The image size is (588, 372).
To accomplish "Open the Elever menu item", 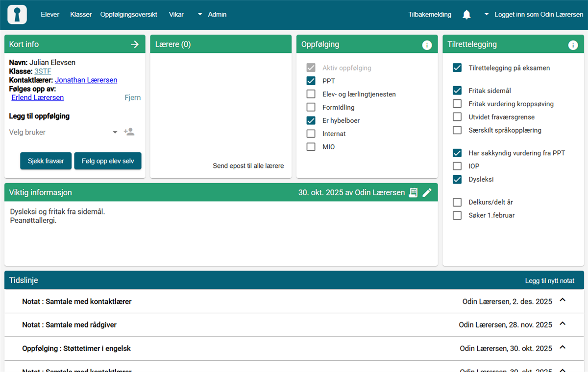I will click(x=50, y=15).
